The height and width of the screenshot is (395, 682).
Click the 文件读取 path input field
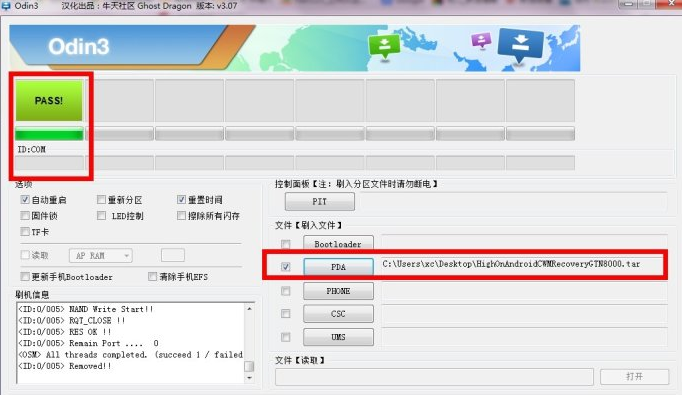click(x=434, y=377)
